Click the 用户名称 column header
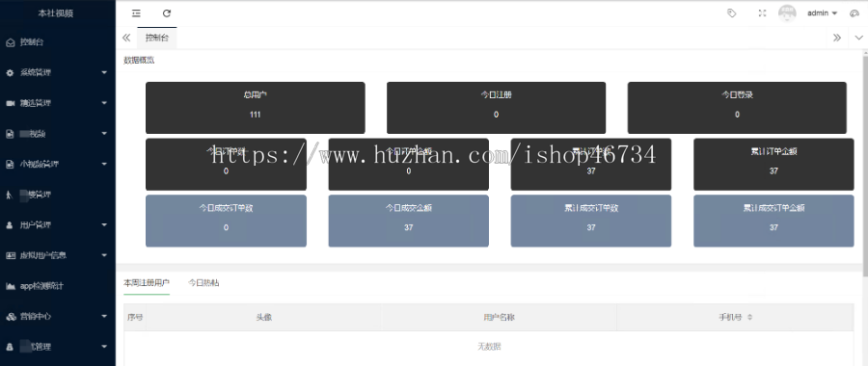 (500, 317)
